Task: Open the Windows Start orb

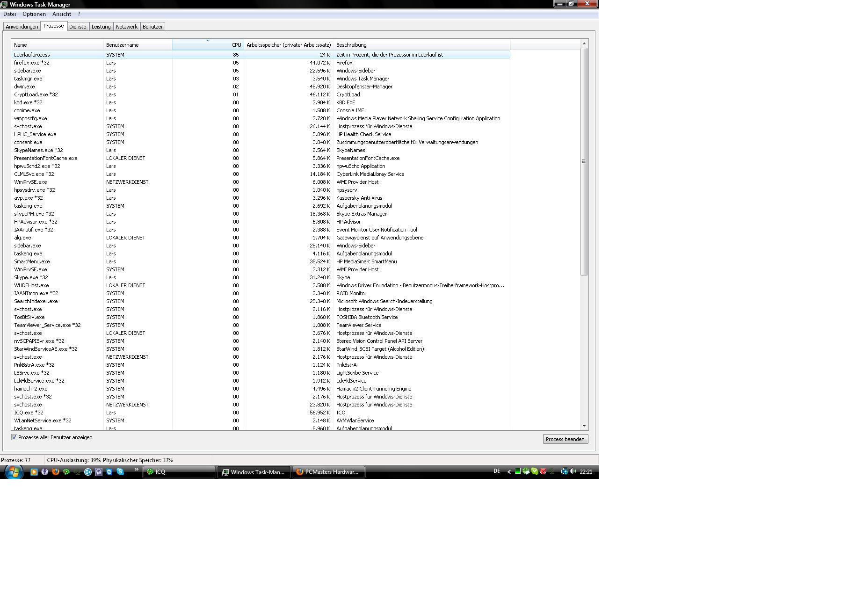Action: click(x=14, y=471)
